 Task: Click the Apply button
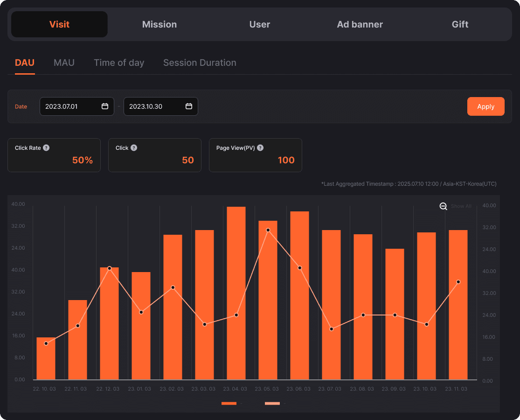pos(486,106)
